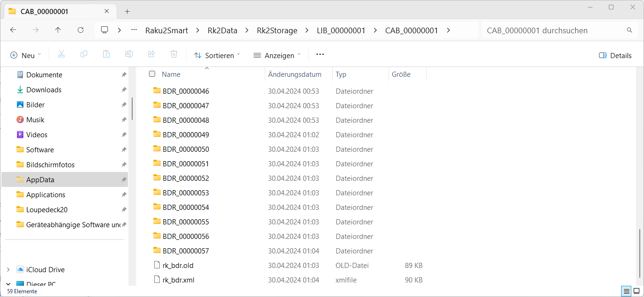
Task: Click the Paste clipboard icon
Action: (x=106, y=55)
